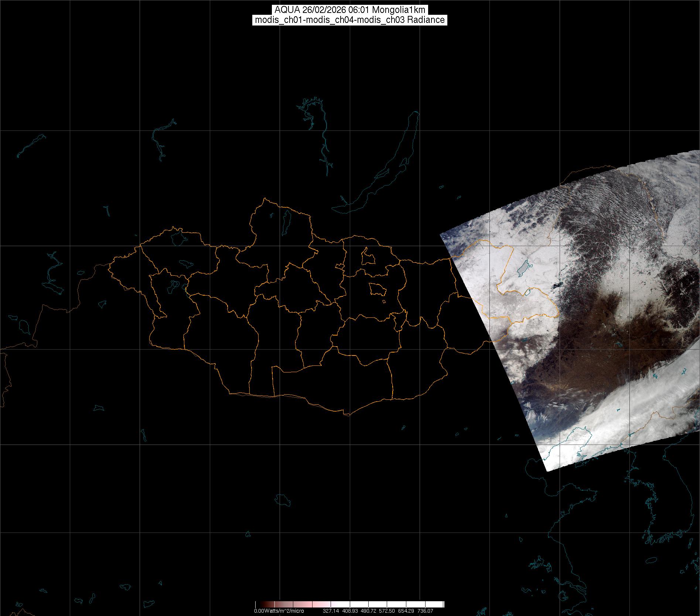
Task: Click the modis_ch01-modis_ch04-modis_ch03 Radiance label
Action: (x=350, y=20)
